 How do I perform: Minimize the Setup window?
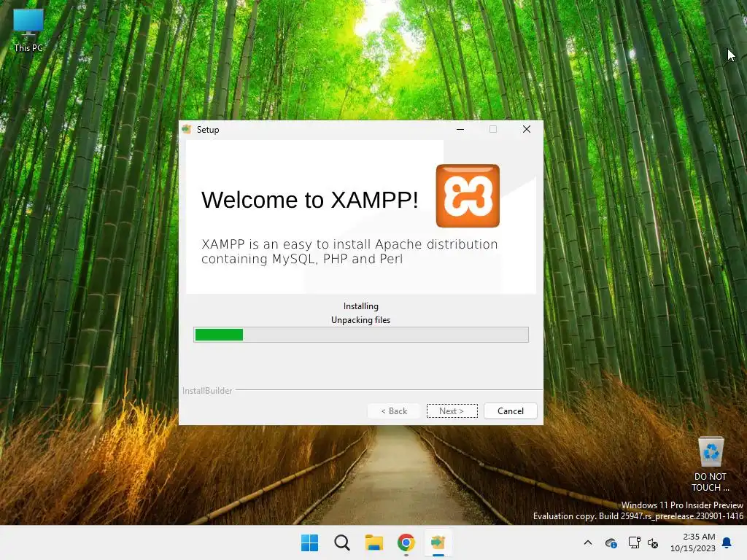pyautogui.click(x=460, y=130)
